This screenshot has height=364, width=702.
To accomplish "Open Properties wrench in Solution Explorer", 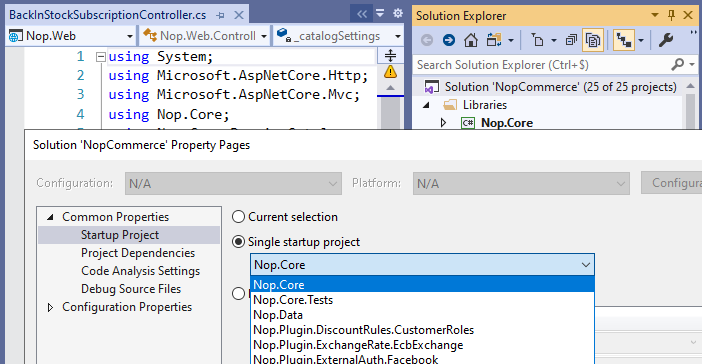I will 666,40.
